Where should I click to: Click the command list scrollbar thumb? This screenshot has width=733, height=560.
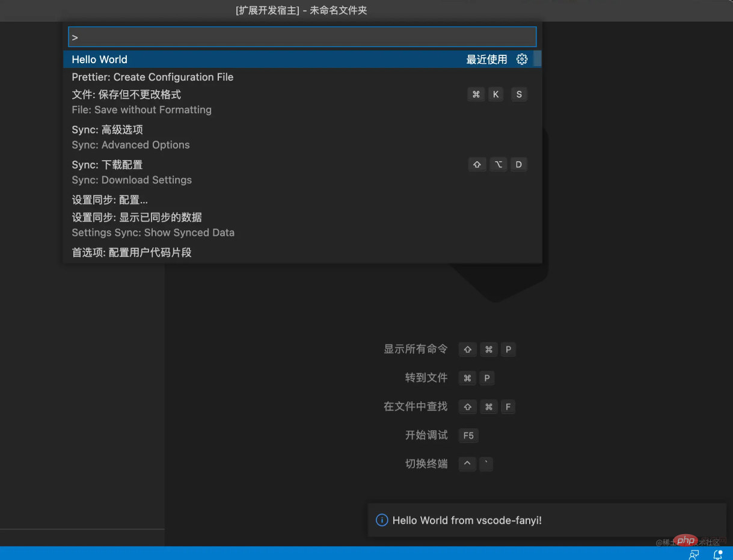(x=538, y=59)
